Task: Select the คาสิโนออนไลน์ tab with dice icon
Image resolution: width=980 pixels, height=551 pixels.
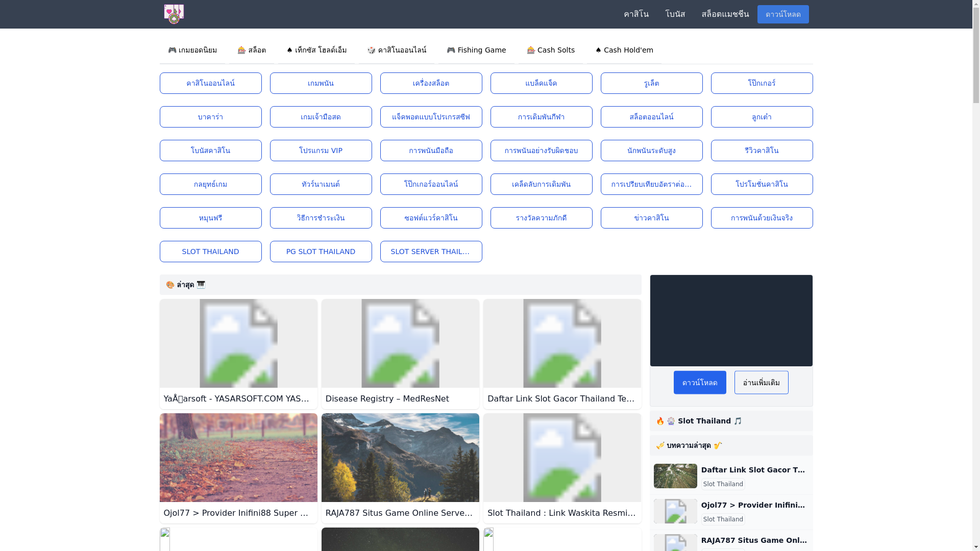Action: pos(397,50)
